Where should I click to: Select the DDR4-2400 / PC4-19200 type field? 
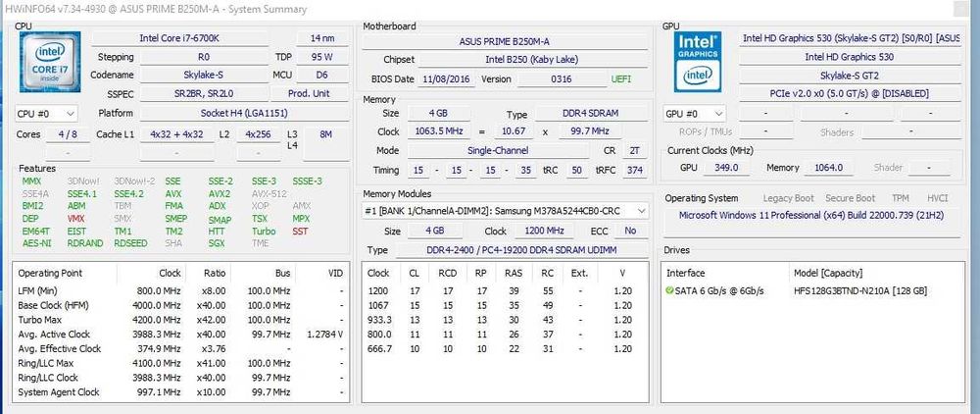point(520,250)
